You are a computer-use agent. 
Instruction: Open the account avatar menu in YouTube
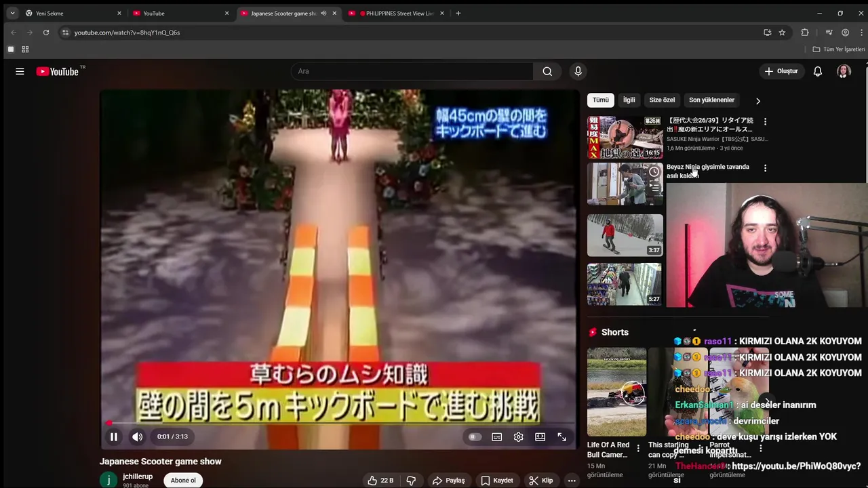click(844, 71)
